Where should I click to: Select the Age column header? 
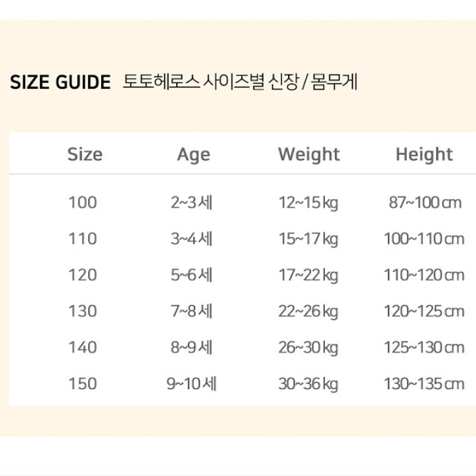tap(193, 155)
